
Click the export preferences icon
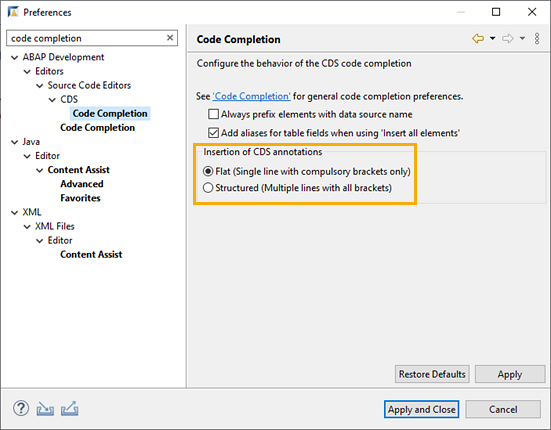70,409
